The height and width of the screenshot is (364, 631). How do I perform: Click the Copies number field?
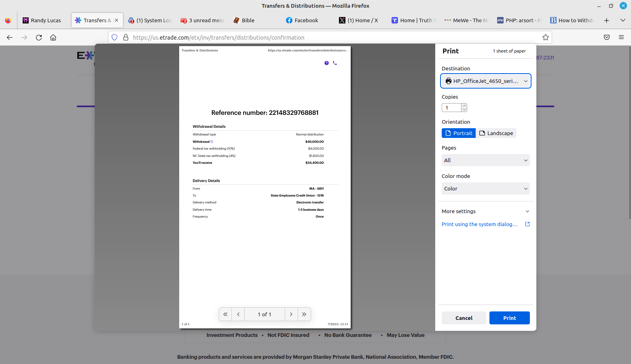pos(451,108)
